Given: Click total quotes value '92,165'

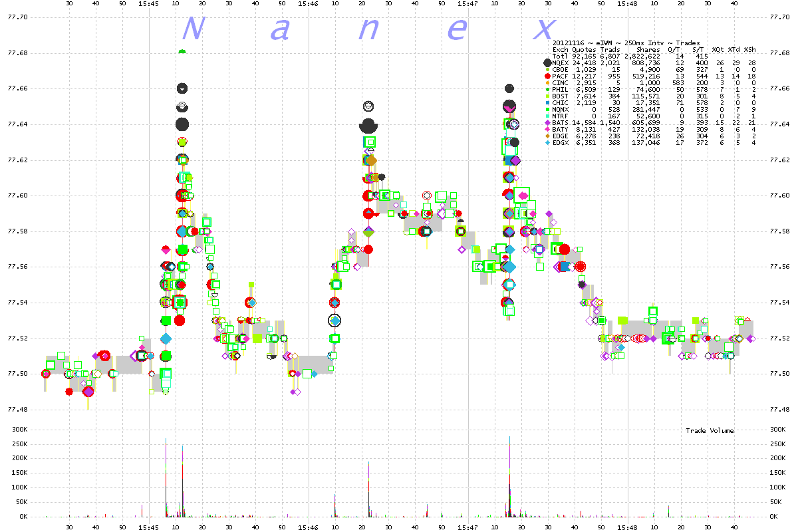Looking at the screenshot, I should pos(584,57).
